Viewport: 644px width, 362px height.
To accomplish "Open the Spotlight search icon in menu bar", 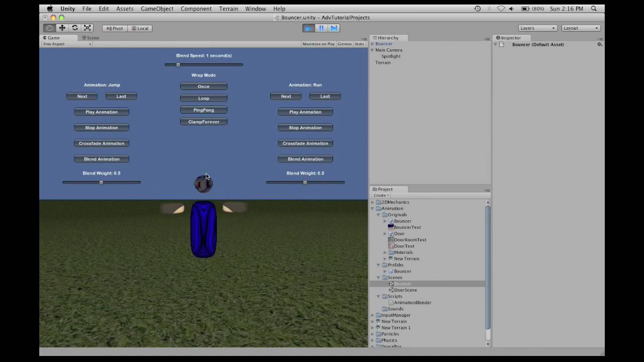I will (x=594, y=9).
